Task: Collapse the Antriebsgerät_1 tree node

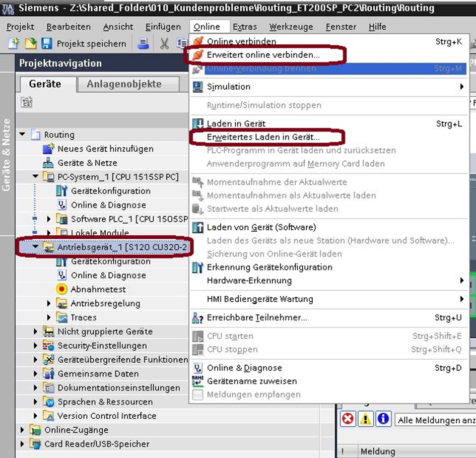Action: tap(36, 247)
